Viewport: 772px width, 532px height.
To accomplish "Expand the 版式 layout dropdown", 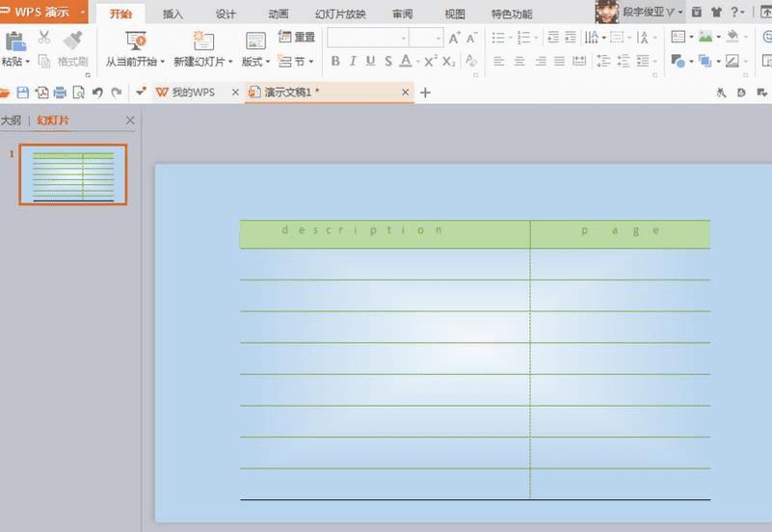I will pyautogui.click(x=255, y=61).
